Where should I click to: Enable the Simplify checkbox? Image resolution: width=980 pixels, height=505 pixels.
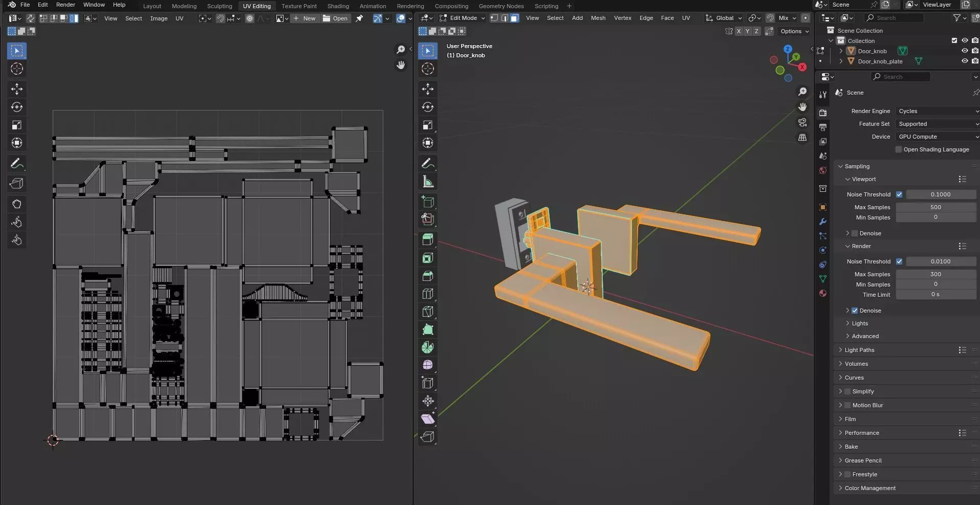click(x=847, y=391)
